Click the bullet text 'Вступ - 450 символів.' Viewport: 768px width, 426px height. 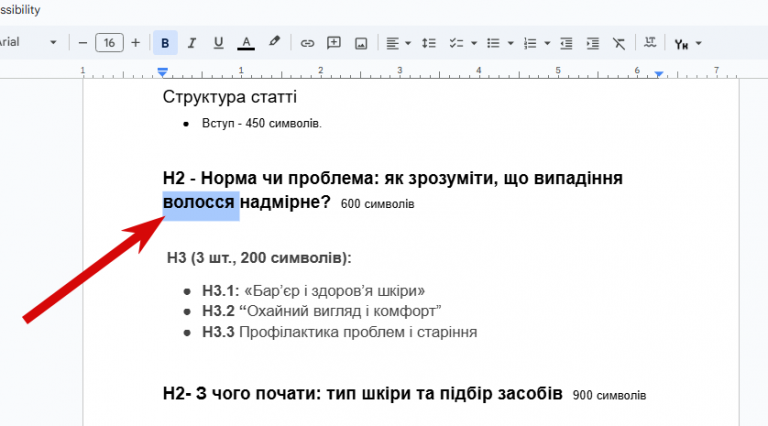click(262, 123)
